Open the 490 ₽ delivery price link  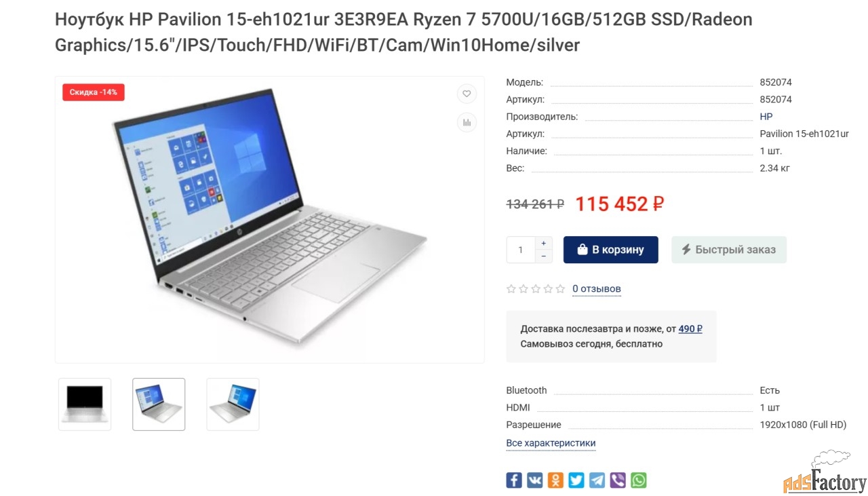(x=690, y=329)
